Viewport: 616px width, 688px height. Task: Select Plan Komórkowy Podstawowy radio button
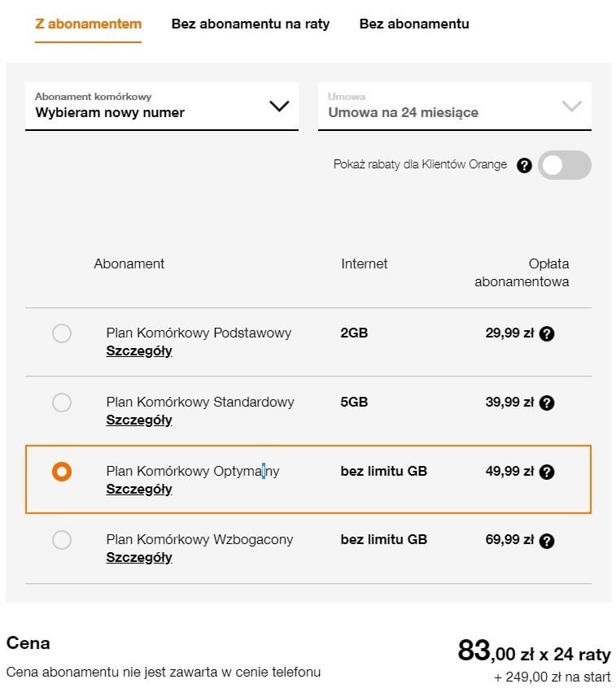point(62,333)
